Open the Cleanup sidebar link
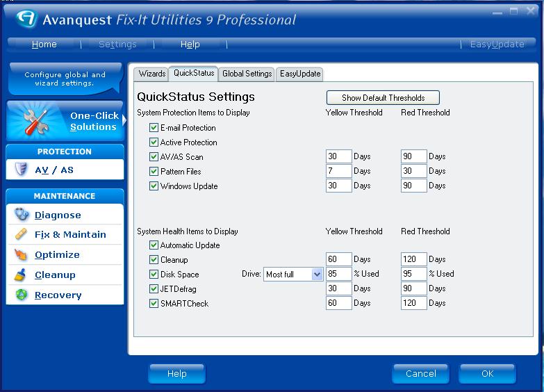 (55, 275)
